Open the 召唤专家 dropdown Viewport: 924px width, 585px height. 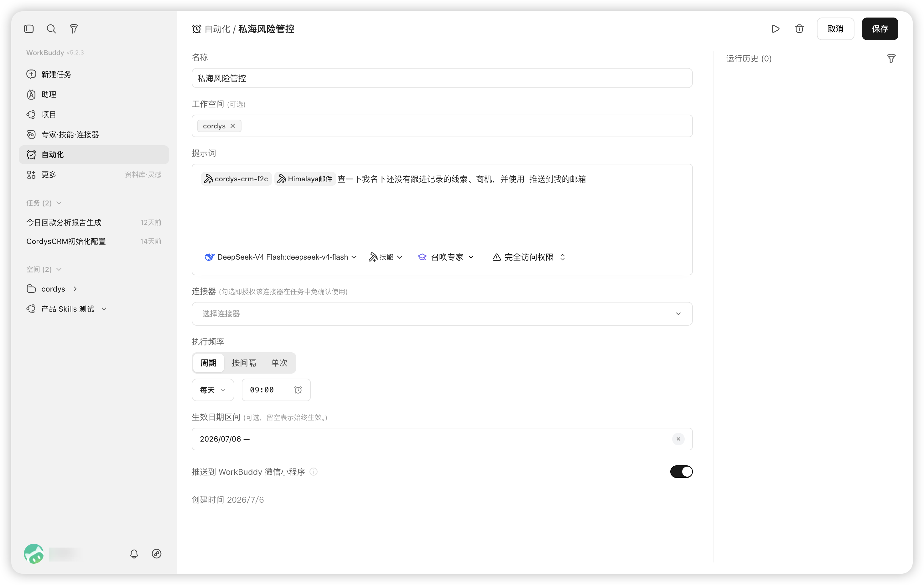[x=446, y=257]
